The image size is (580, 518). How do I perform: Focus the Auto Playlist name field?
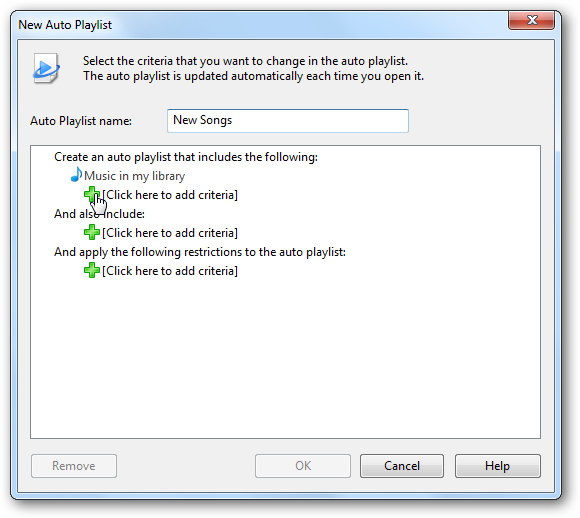pyautogui.click(x=288, y=121)
